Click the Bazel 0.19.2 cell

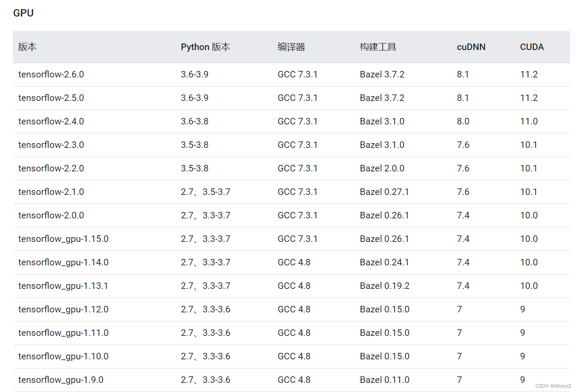[385, 286]
